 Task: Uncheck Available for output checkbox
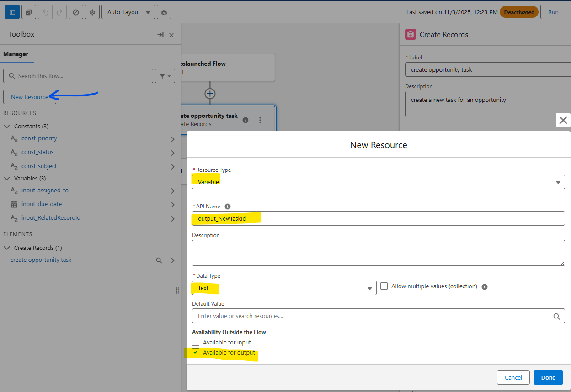click(196, 352)
